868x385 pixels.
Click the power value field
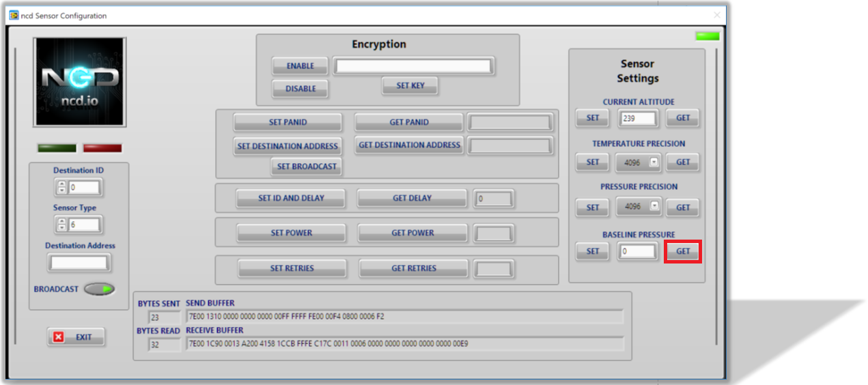tap(494, 233)
